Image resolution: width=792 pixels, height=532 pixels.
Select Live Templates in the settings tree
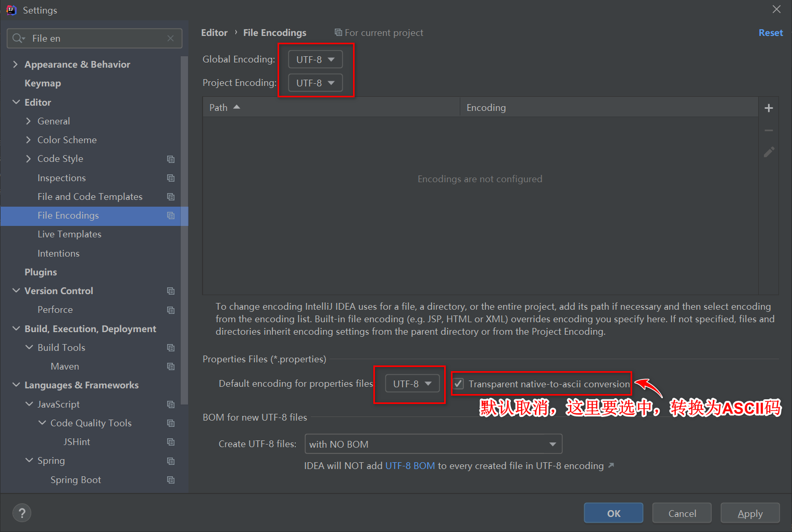69,234
